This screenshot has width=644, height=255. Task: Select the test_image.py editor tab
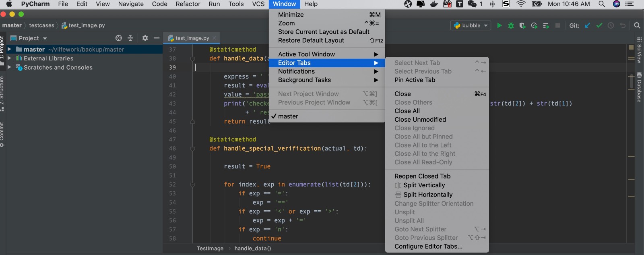[x=192, y=38]
